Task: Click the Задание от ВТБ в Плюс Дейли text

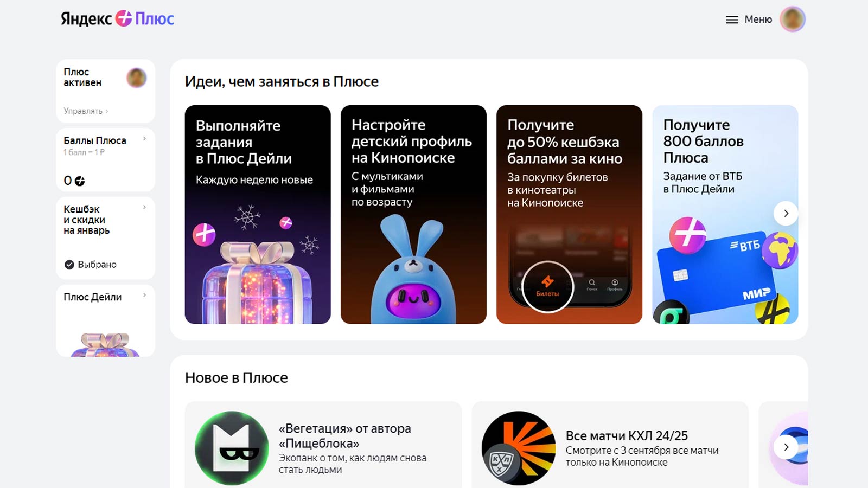Action: pyautogui.click(x=703, y=183)
